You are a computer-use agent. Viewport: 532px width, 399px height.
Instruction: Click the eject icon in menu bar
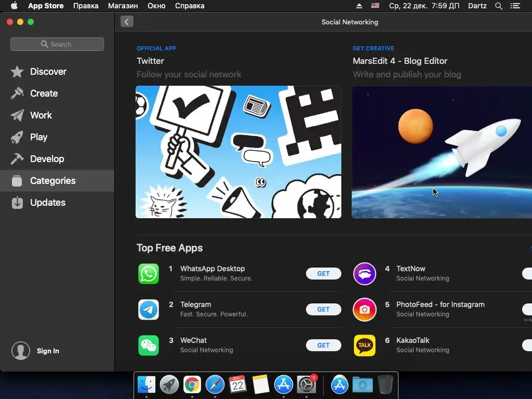(359, 6)
